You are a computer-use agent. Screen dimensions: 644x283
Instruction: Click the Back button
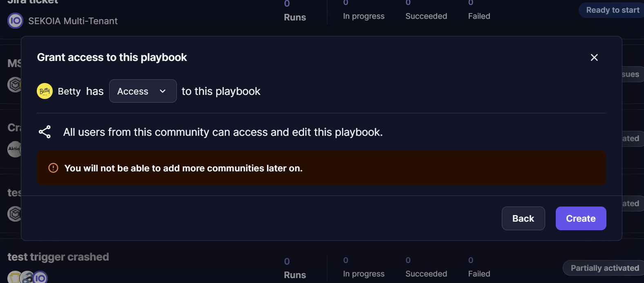[523, 218]
